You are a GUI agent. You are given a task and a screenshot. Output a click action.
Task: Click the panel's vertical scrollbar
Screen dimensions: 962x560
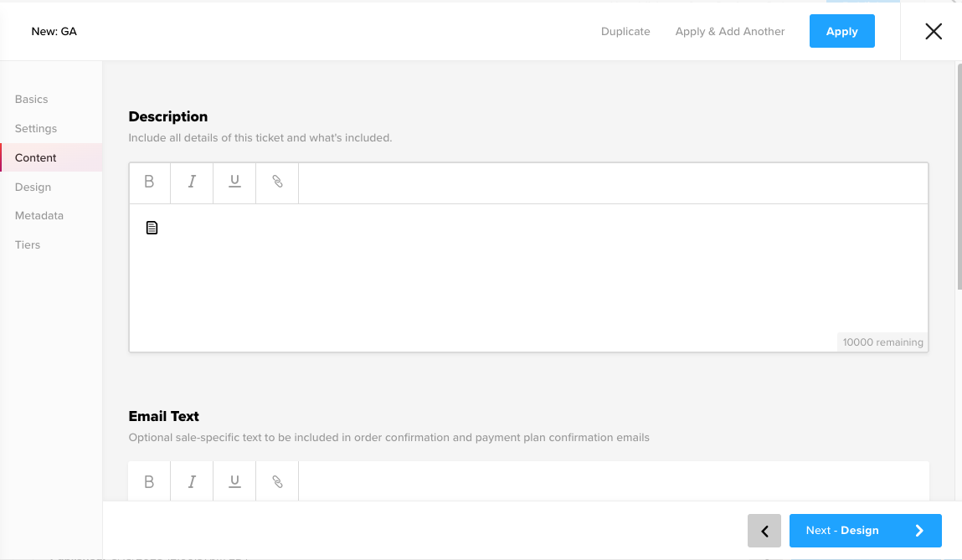959,176
